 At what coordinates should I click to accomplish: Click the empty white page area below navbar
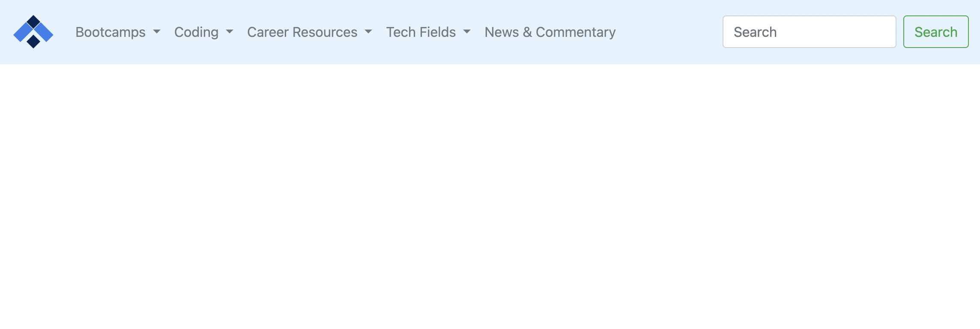(490, 197)
